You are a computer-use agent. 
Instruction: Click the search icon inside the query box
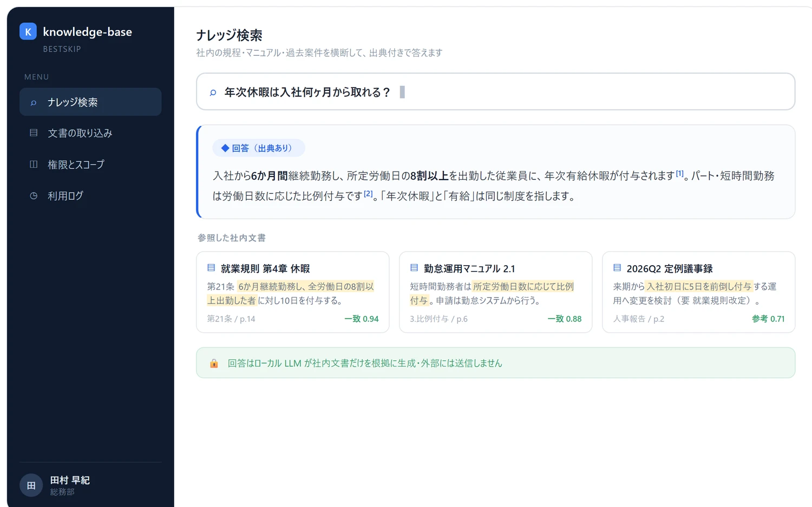click(x=213, y=93)
